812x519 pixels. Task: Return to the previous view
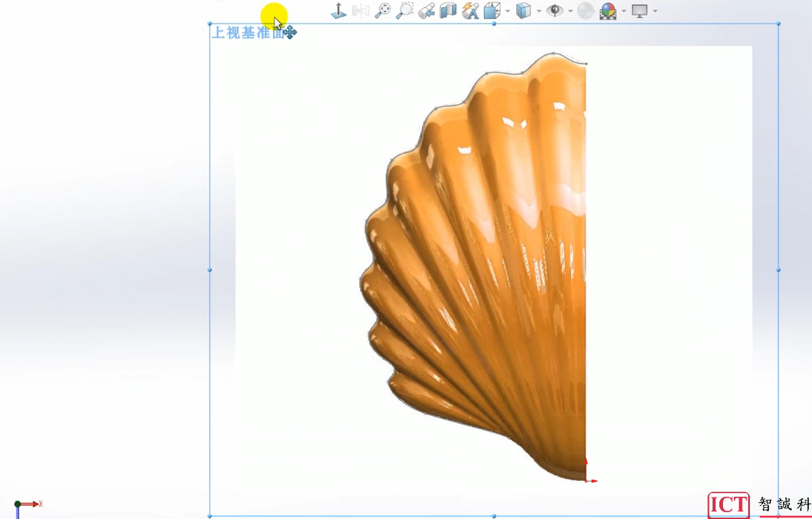pos(427,10)
